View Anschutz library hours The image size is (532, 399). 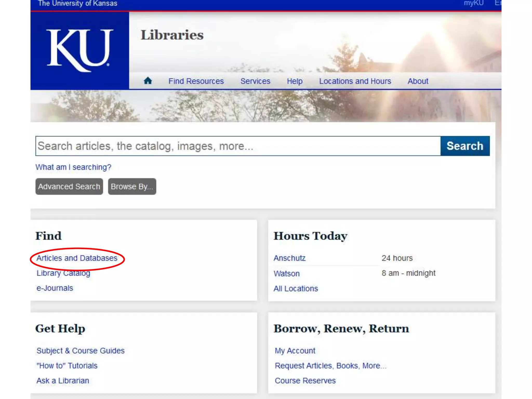289,258
